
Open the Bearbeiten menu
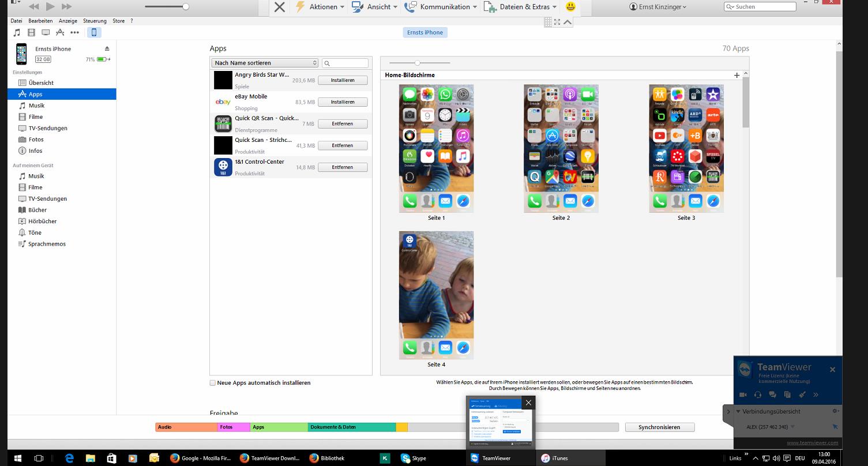pyautogui.click(x=40, y=21)
